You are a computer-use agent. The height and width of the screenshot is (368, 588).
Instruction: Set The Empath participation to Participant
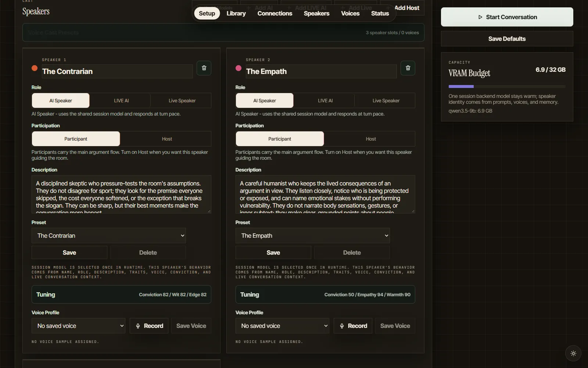click(280, 139)
